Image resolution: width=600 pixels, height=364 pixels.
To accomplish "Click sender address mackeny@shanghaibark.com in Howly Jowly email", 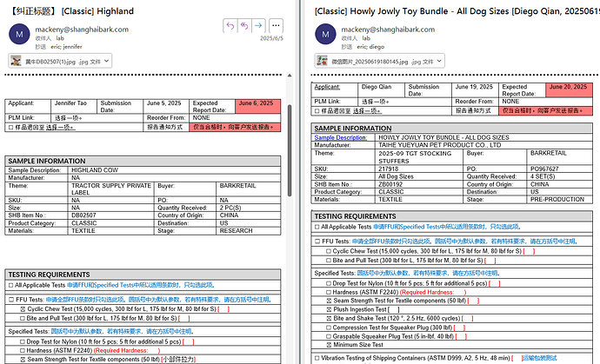I will click(x=388, y=30).
